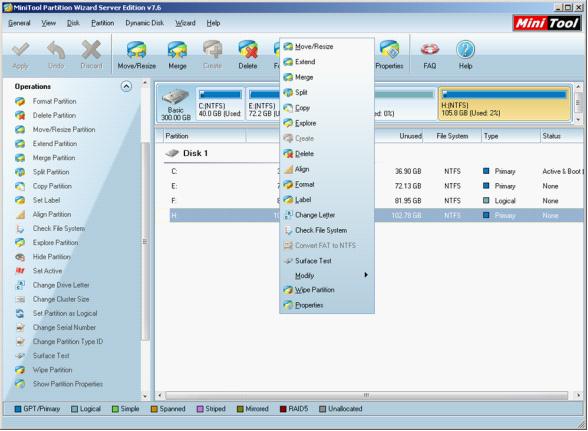Select Format Partition in Operations panel
This screenshot has height=431, width=588.
(54, 101)
